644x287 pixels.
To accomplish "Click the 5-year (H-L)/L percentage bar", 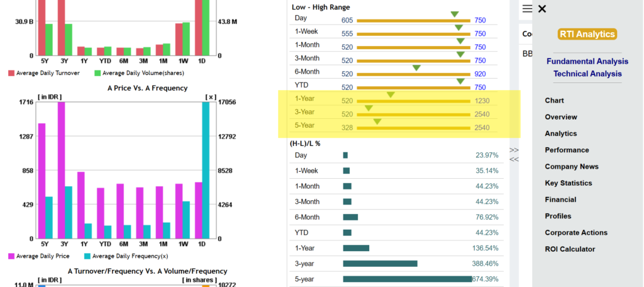I will tap(408, 279).
